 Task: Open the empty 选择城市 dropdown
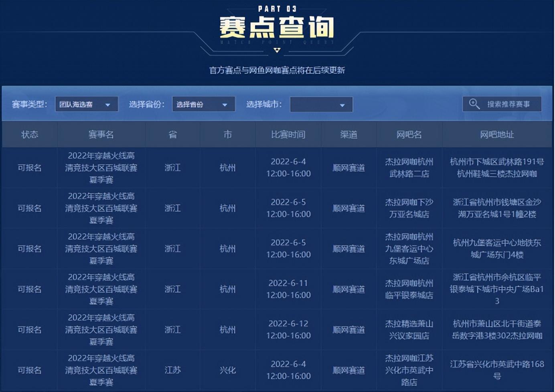[x=321, y=105]
